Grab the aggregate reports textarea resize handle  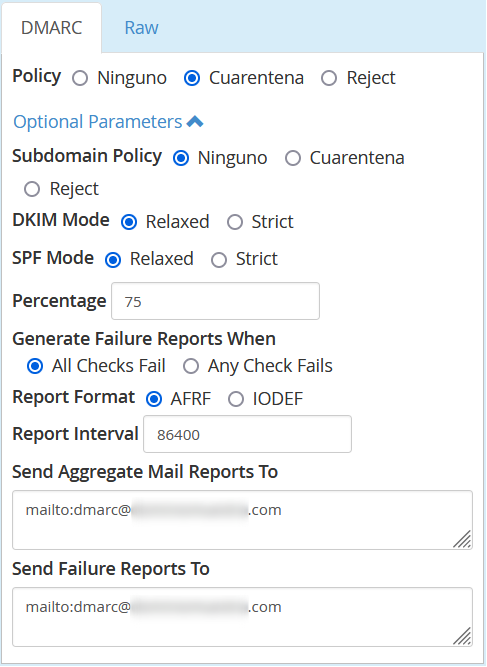coord(462,539)
